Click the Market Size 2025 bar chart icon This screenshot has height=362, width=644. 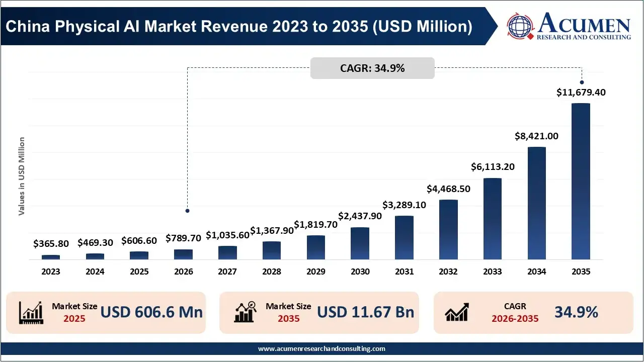point(31,312)
